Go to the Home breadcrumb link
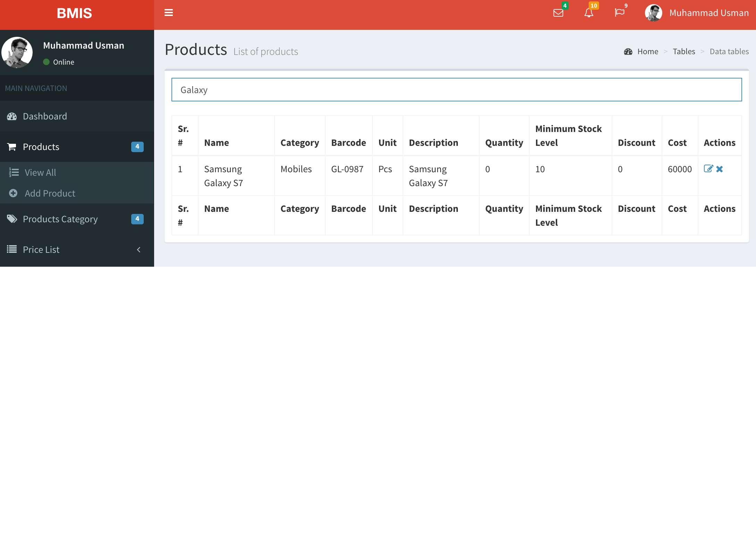The height and width of the screenshot is (548, 756). pos(648,51)
